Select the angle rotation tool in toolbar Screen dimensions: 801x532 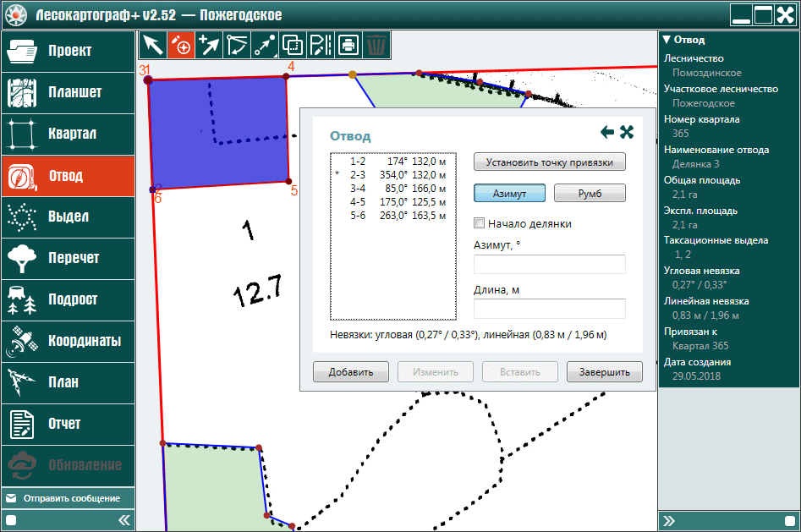click(236, 45)
